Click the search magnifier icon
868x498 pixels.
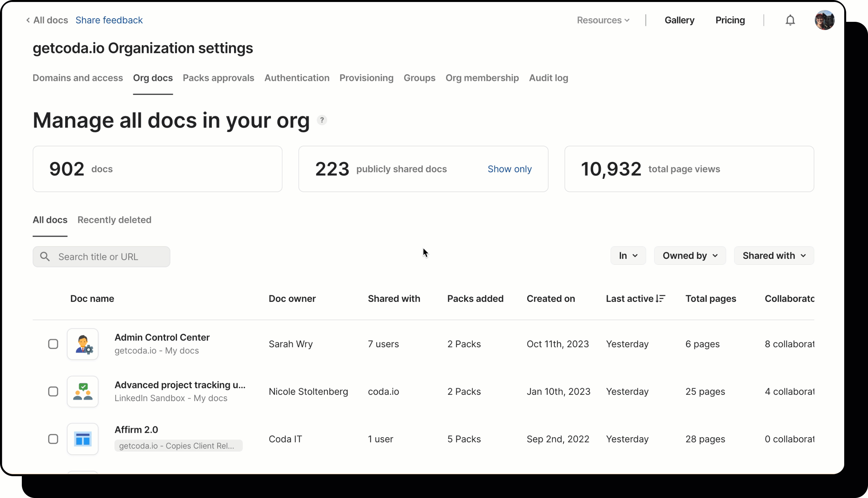[x=45, y=257]
